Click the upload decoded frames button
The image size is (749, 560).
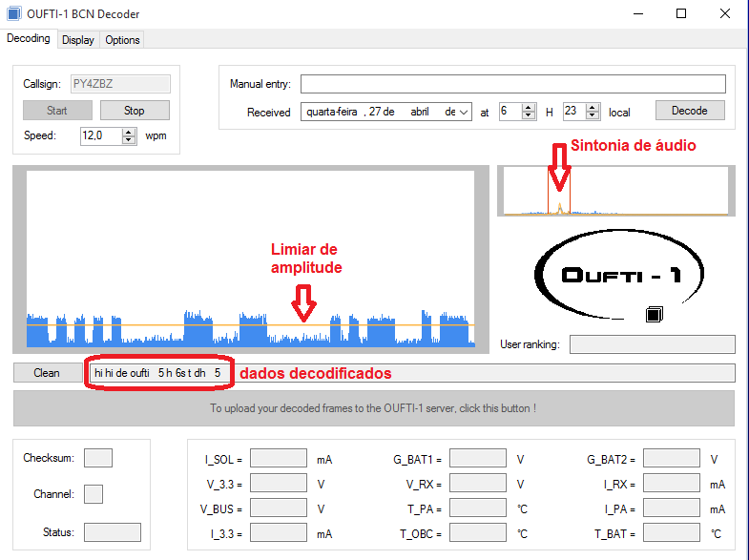pos(373,408)
